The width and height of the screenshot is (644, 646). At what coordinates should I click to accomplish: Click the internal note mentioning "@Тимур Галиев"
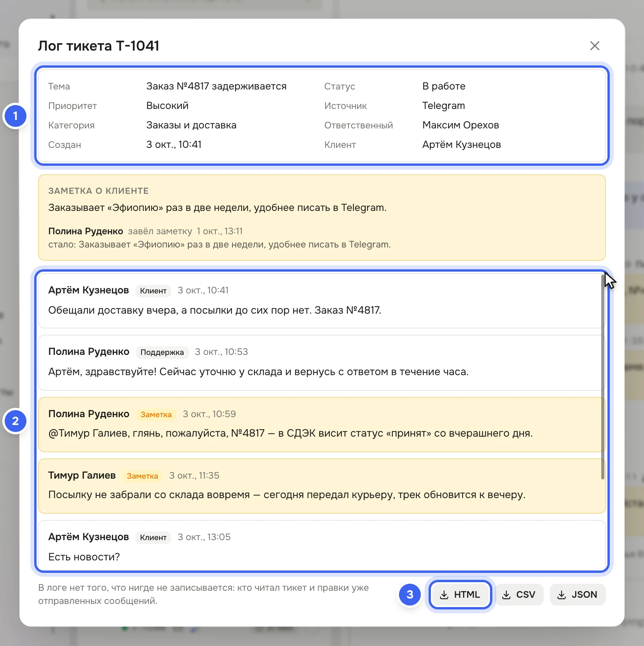[290, 433]
